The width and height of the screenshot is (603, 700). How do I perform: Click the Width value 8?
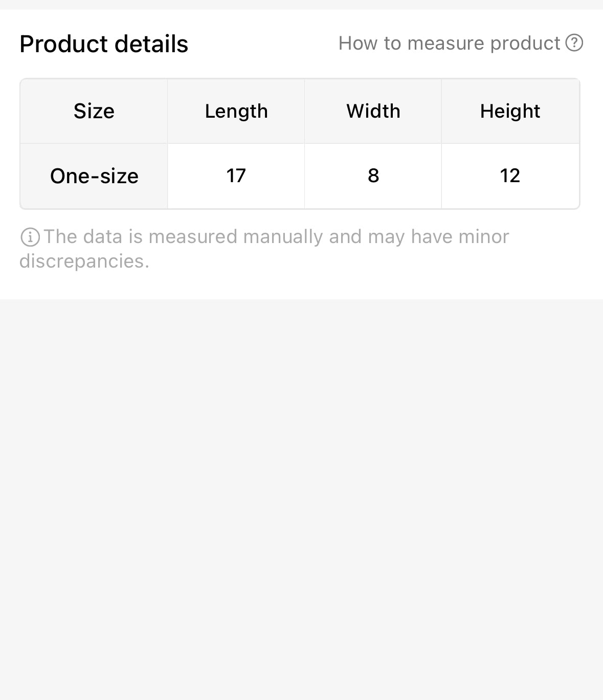[x=373, y=176]
